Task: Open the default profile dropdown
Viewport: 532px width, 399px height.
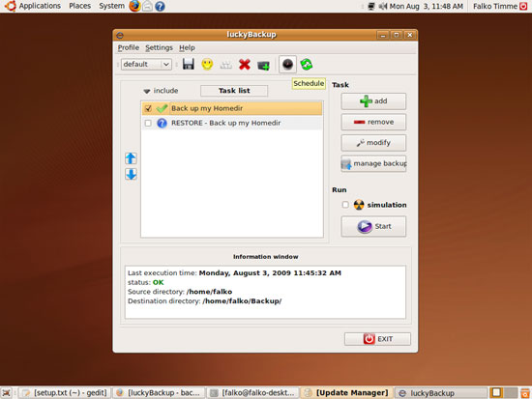Action: tap(146, 64)
